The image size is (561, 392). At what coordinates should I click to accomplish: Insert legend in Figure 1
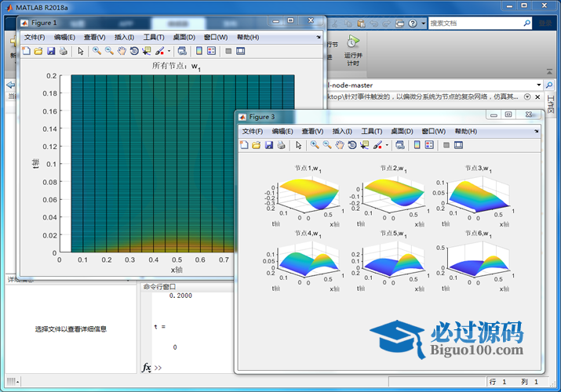[211, 51]
